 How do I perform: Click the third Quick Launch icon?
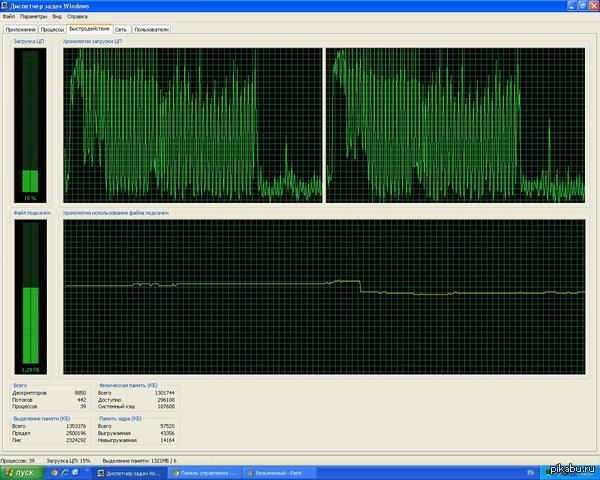[x=78, y=471]
